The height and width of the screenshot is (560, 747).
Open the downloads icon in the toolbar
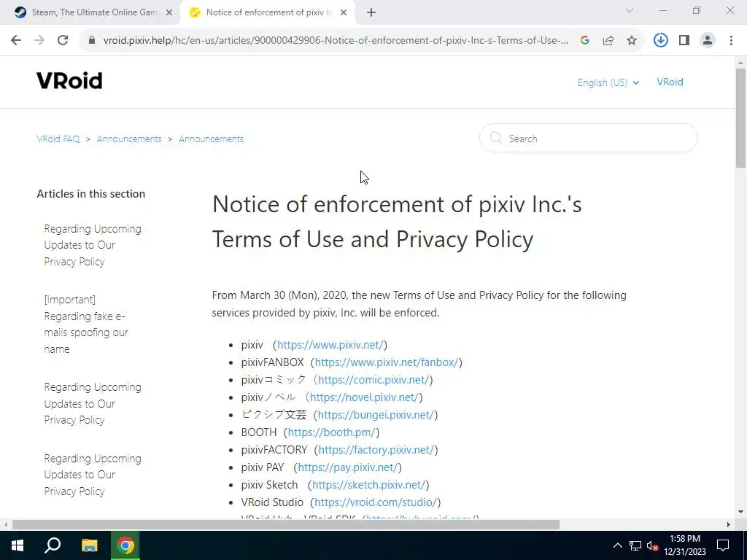click(x=660, y=41)
